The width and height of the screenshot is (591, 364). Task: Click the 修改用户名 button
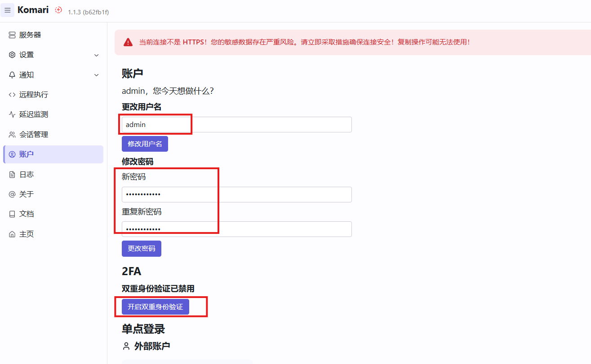click(x=145, y=144)
